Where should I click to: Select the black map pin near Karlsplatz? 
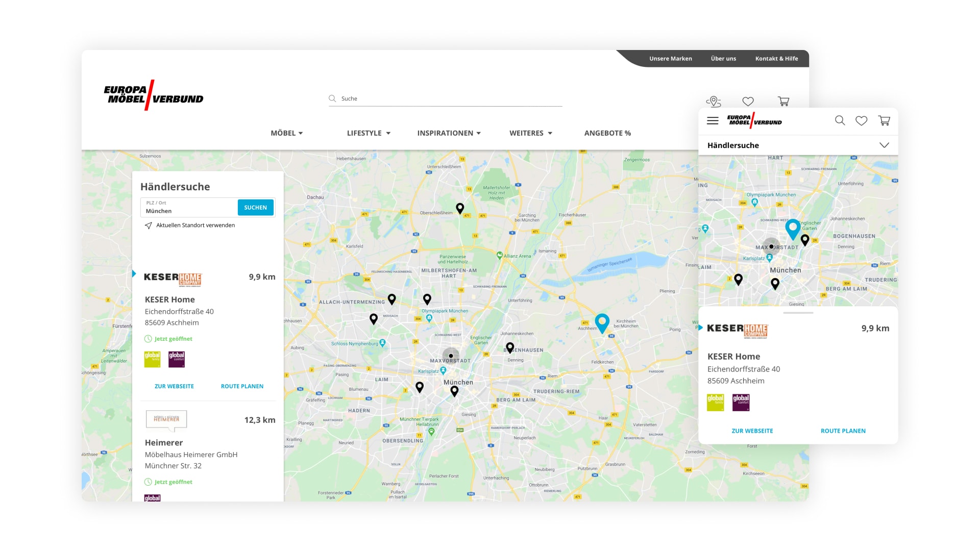(x=420, y=387)
